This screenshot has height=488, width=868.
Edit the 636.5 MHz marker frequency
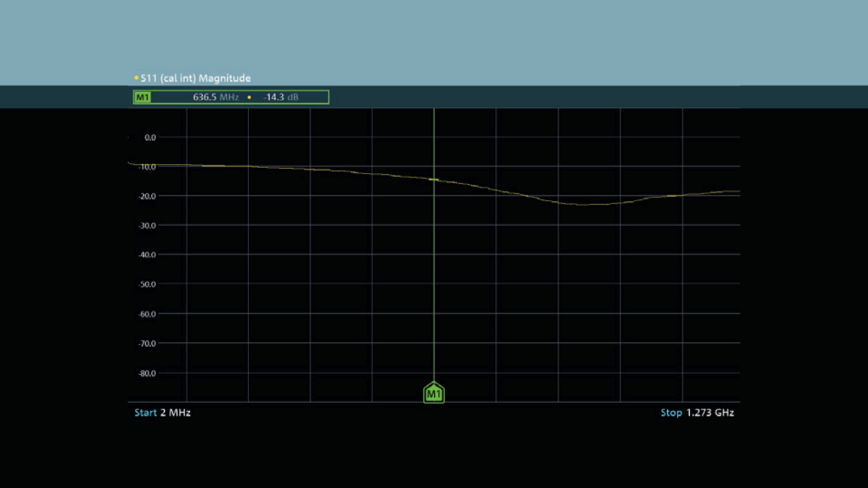pyautogui.click(x=216, y=98)
